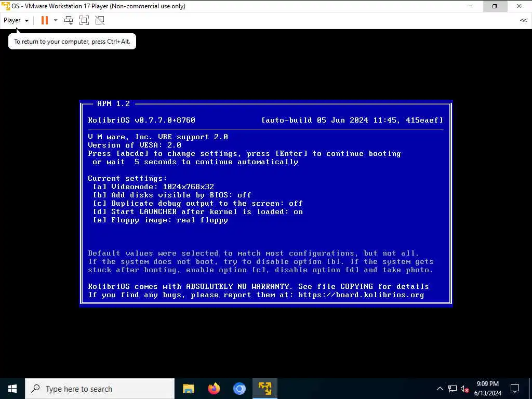Restore down the VMware Player window
Screen dimensions: 532x399
pyautogui.click(x=495, y=6)
